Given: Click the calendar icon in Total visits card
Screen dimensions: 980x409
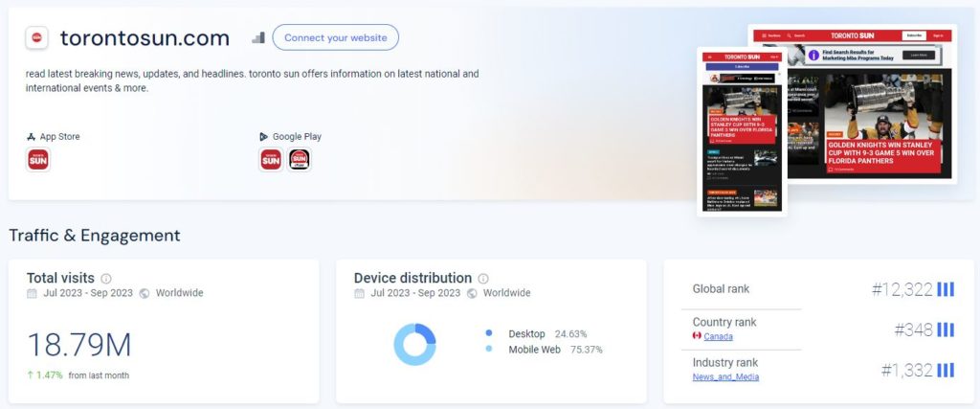Looking at the screenshot, I should coord(32,293).
